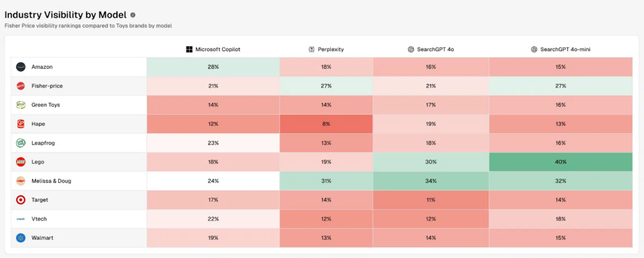Image resolution: width=644 pixels, height=258 pixels.
Task: Click the info icon beside Industry Visibility title
Action: [x=133, y=15]
